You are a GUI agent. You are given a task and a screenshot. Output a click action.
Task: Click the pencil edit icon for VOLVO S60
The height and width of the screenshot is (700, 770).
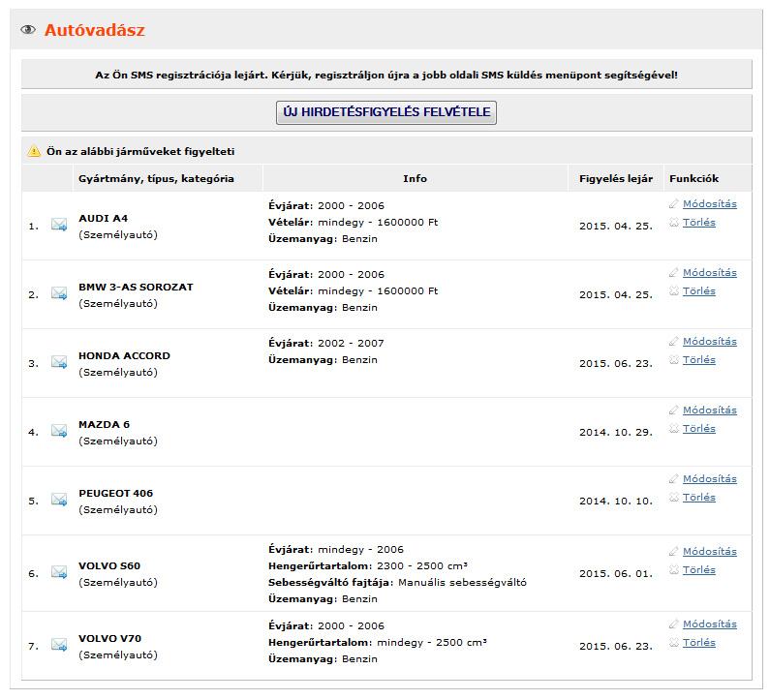pyautogui.click(x=674, y=552)
